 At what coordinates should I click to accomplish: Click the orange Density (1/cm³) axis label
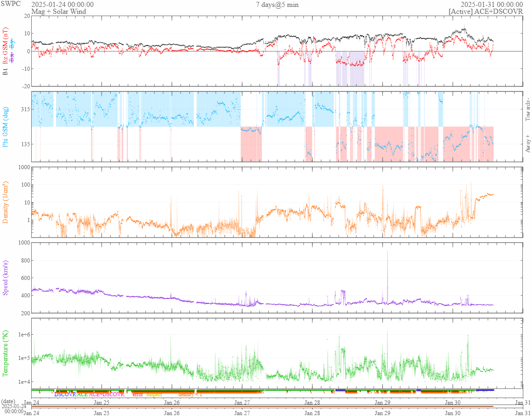point(6,202)
